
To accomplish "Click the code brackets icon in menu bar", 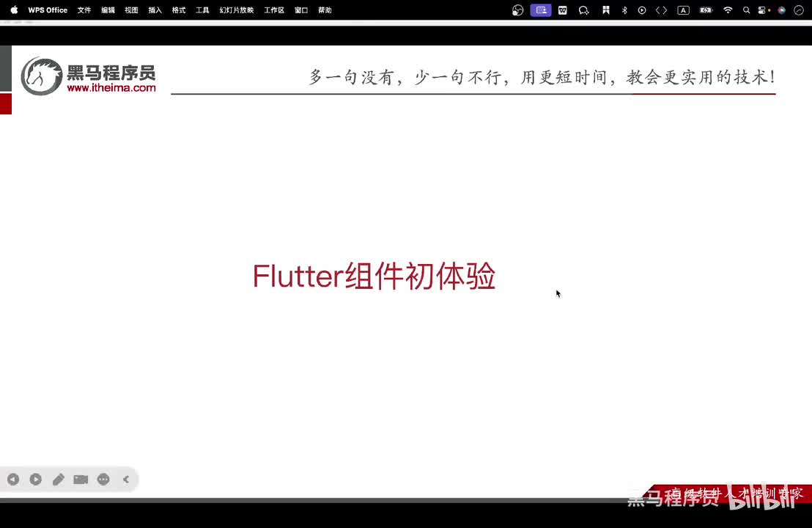I will pyautogui.click(x=661, y=10).
